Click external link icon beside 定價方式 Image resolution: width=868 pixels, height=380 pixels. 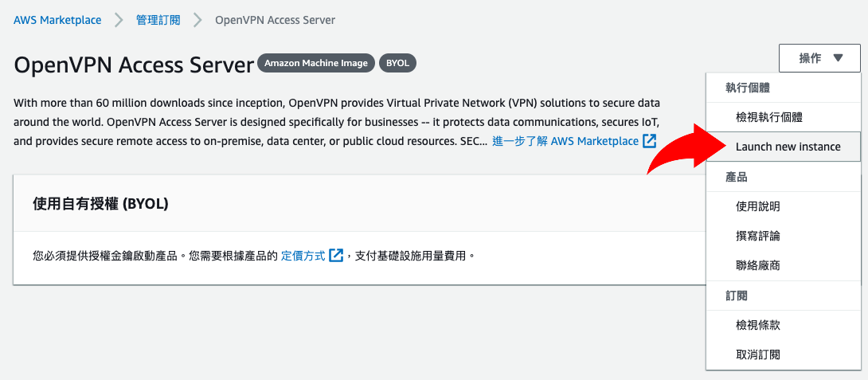pos(336,256)
